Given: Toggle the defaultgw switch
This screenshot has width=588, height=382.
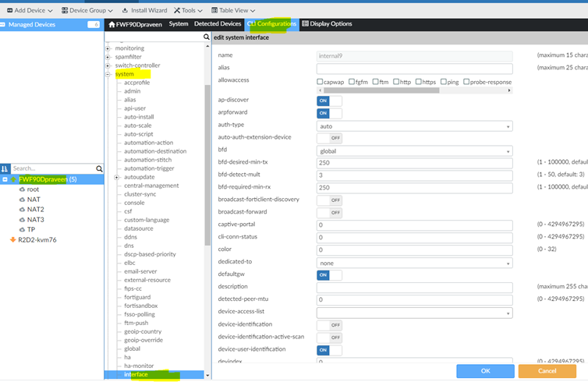Looking at the screenshot, I should click(x=329, y=275).
